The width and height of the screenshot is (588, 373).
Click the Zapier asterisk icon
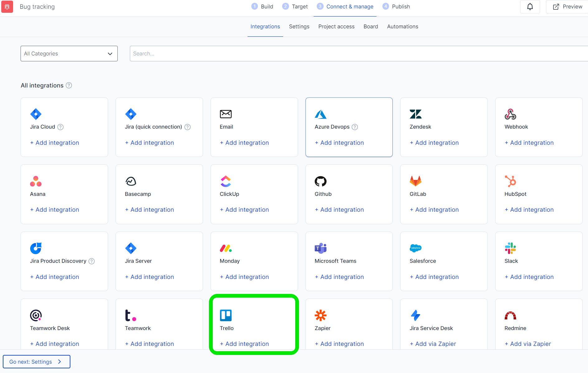coord(320,315)
